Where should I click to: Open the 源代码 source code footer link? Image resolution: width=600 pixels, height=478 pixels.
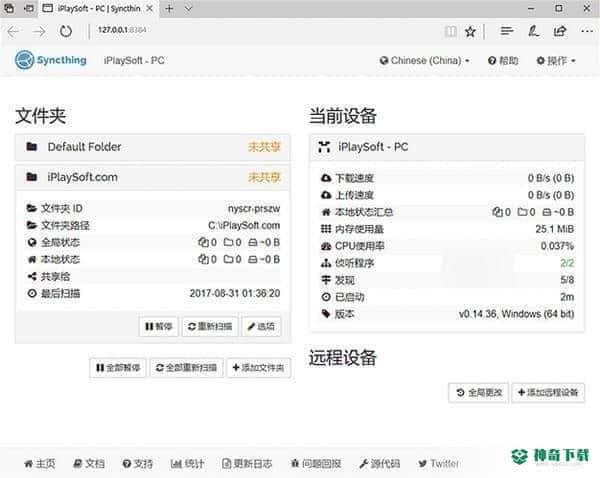tap(380, 464)
